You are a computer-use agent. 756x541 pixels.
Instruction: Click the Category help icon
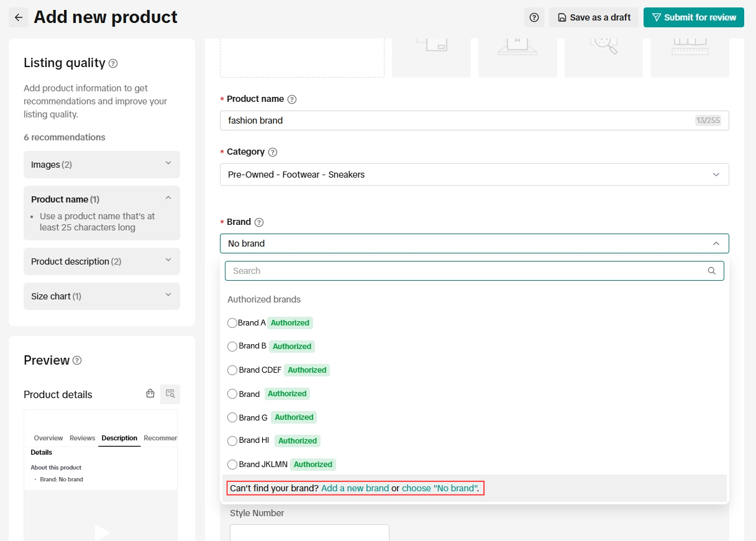(273, 152)
